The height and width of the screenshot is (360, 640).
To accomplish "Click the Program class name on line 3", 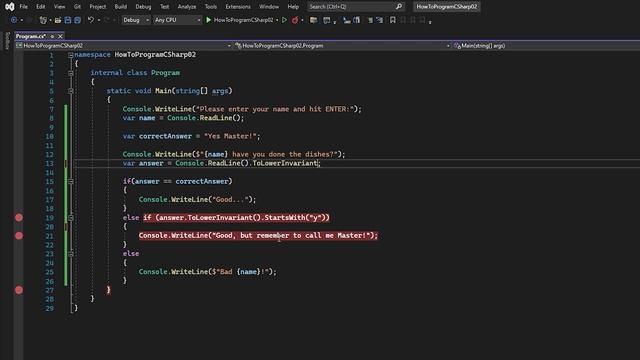I will [x=165, y=73].
